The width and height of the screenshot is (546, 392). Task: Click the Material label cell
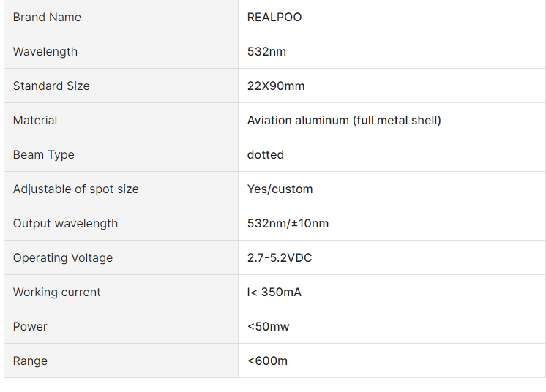(35, 121)
